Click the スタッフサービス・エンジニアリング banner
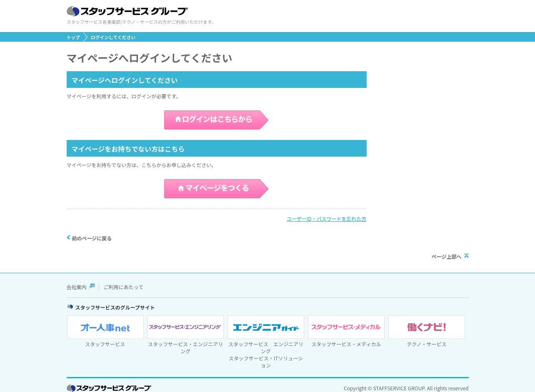The height and width of the screenshot is (392, 535). pyautogui.click(x=185, y=327)
